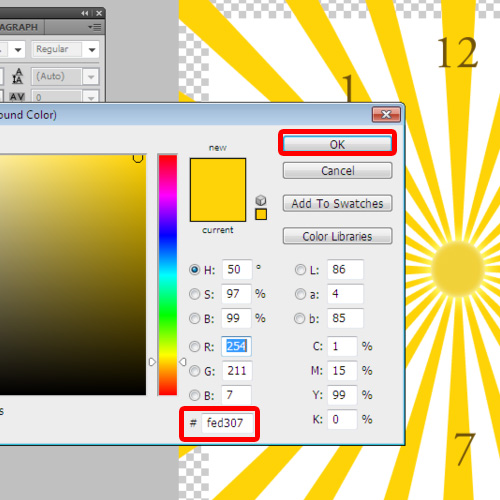
Task: Click the number 7 on the canvas
Action: 465,449
